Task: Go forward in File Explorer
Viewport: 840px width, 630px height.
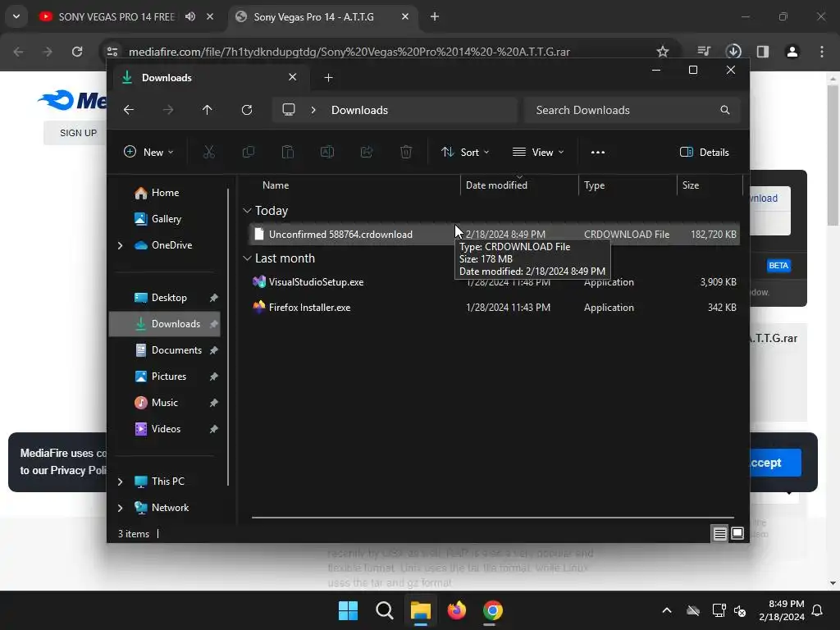Action: pos(168,110)
